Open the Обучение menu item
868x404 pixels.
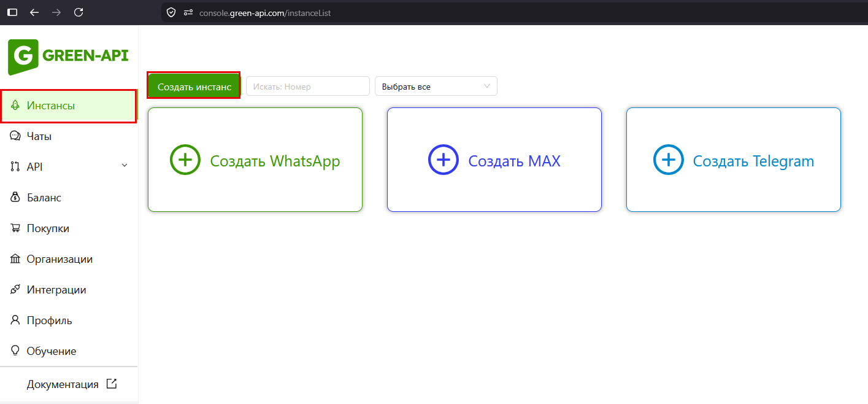[69, 351]
